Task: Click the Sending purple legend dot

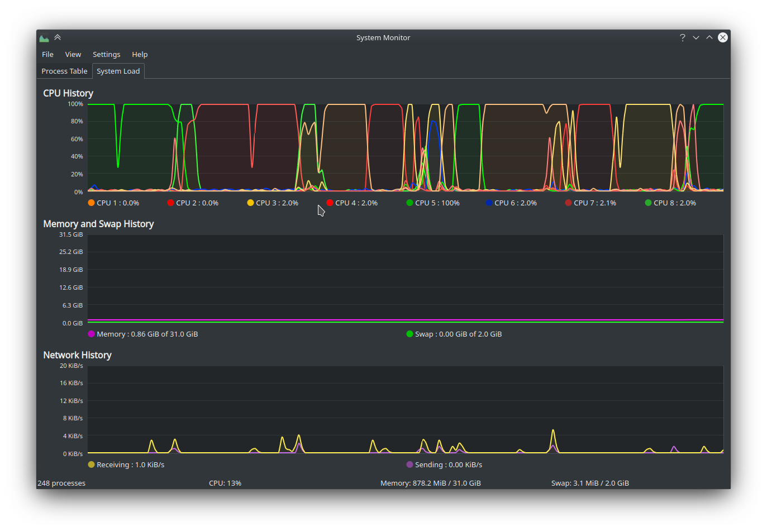Action: (x=409, y=464)
